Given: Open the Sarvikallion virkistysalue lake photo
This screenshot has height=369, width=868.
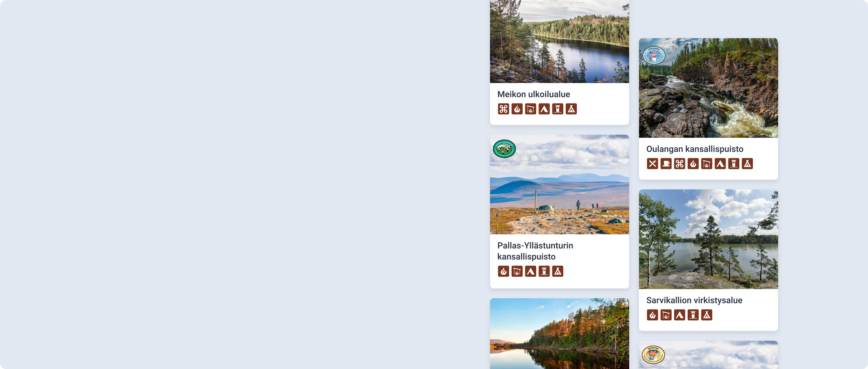Looking at the screenshot, I should (708, 239).
